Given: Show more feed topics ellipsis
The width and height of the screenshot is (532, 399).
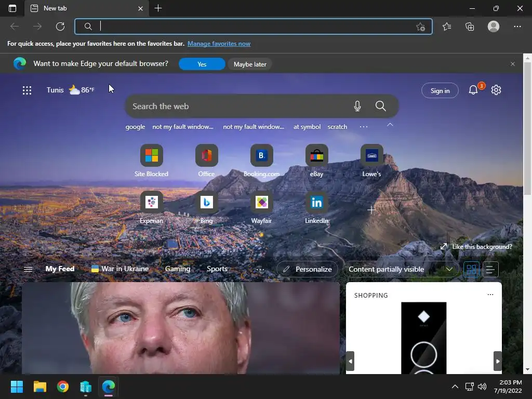Looking at the screenshot, I should [260, 270].
